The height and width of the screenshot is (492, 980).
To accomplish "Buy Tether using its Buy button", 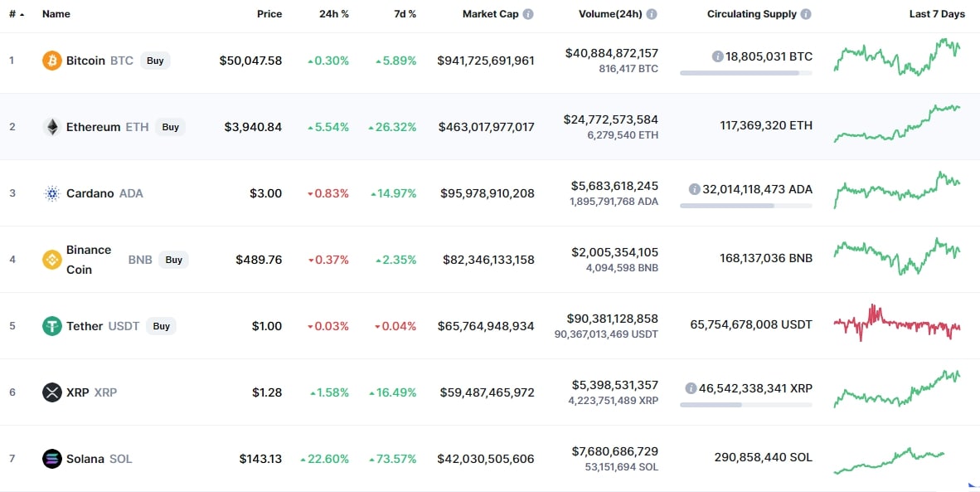I will (x=161, y=326).
